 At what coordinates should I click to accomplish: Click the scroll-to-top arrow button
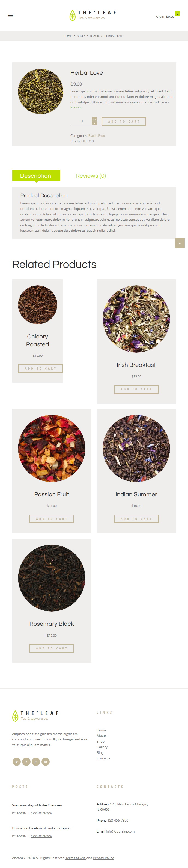coord(180,243)
